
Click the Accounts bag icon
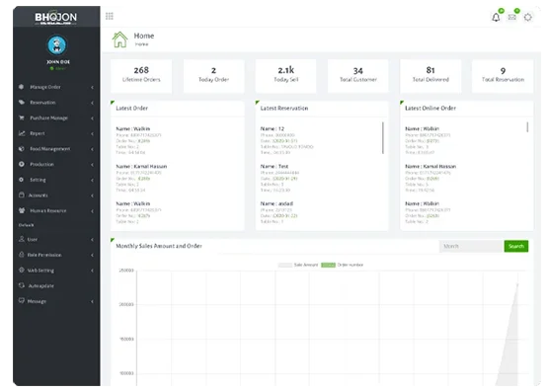(22, 195)
